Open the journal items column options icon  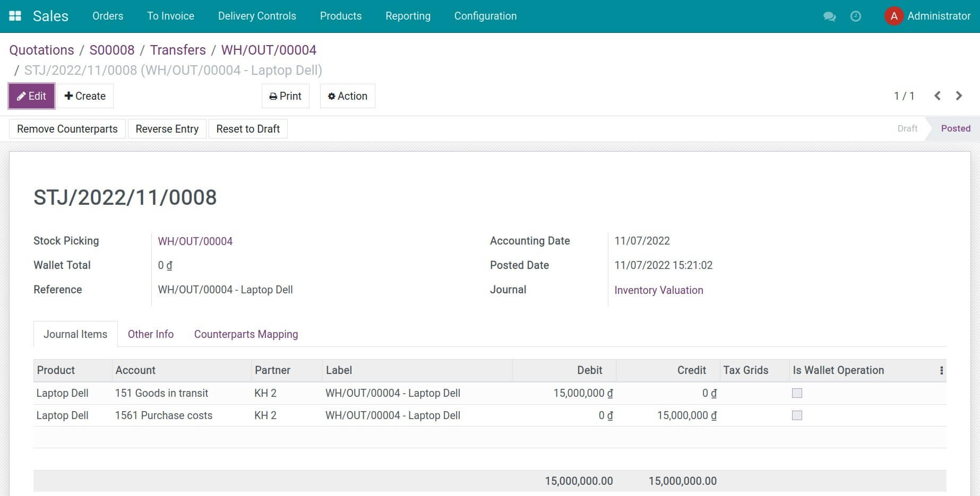coord(942,370)
